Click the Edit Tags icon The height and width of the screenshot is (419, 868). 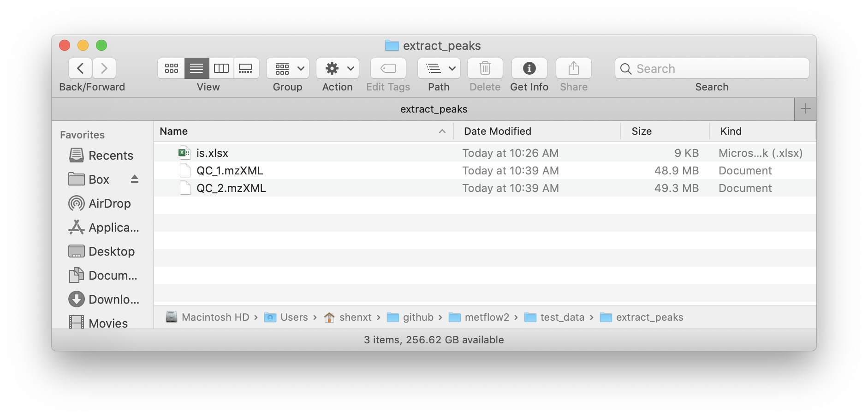(x=388, y=68)
